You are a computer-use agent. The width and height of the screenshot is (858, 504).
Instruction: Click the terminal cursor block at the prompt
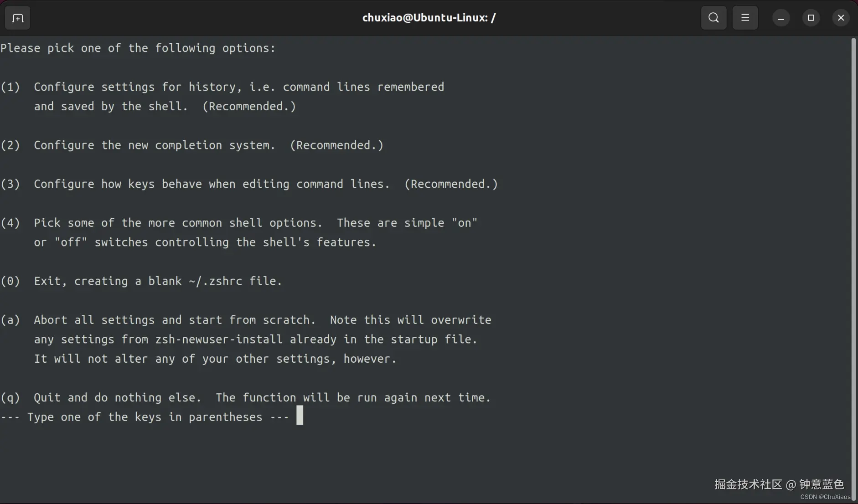click(x=300, y=415)
